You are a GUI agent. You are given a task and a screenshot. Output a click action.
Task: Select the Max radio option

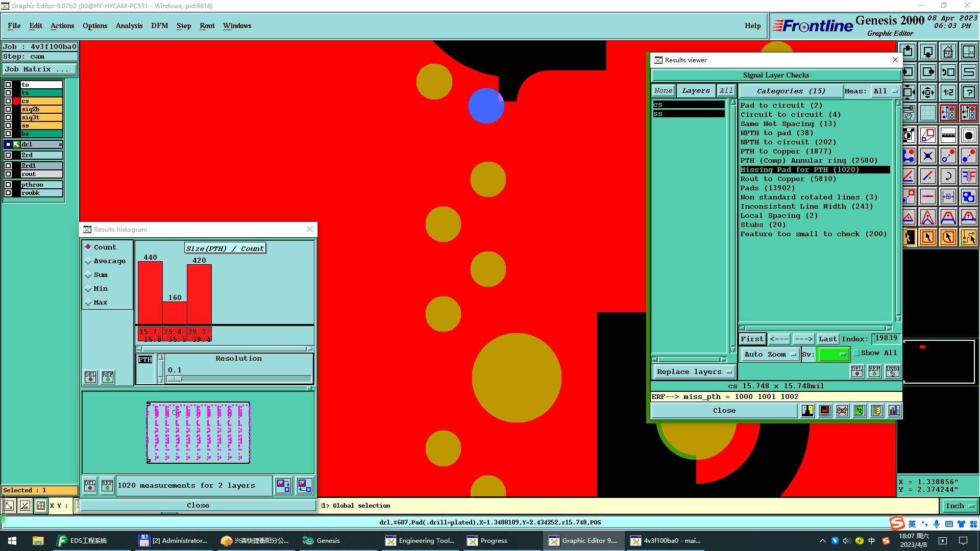[88, 303]
